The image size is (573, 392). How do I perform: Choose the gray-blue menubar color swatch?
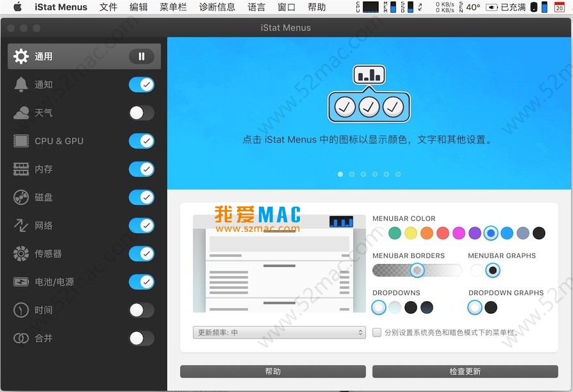[523, 233]
